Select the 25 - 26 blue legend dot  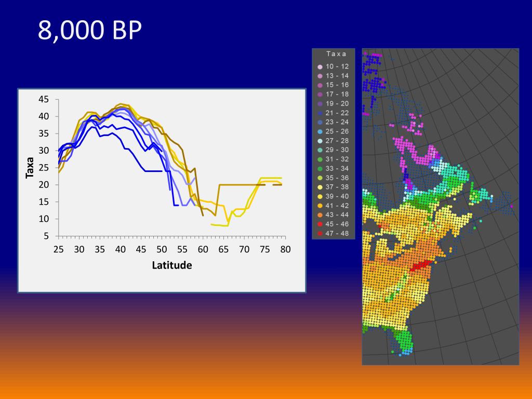pos(320,131)
